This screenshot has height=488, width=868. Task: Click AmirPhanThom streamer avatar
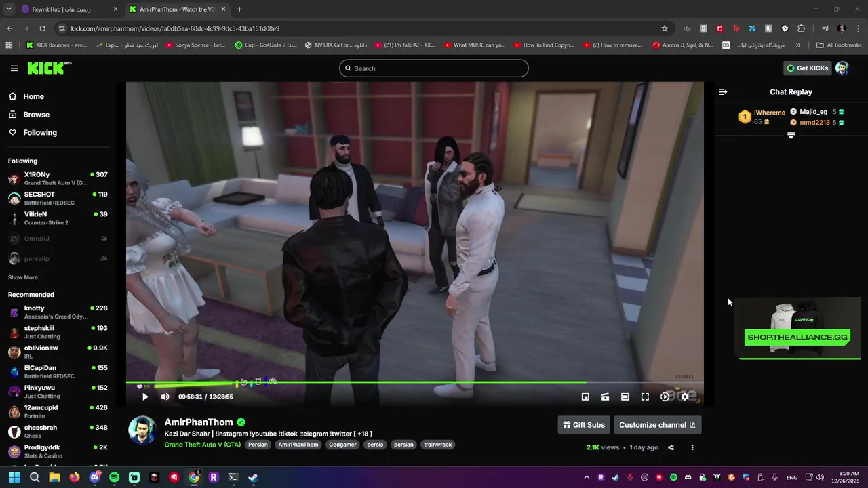pyautogui.click(x=142, y=430)
